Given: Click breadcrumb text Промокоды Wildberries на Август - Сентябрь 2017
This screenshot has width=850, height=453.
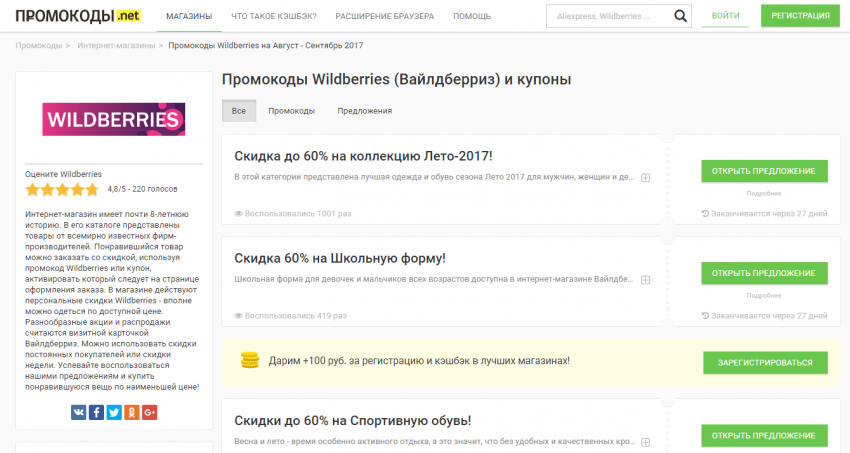Looking at the screenshot, I should [266, 46].
